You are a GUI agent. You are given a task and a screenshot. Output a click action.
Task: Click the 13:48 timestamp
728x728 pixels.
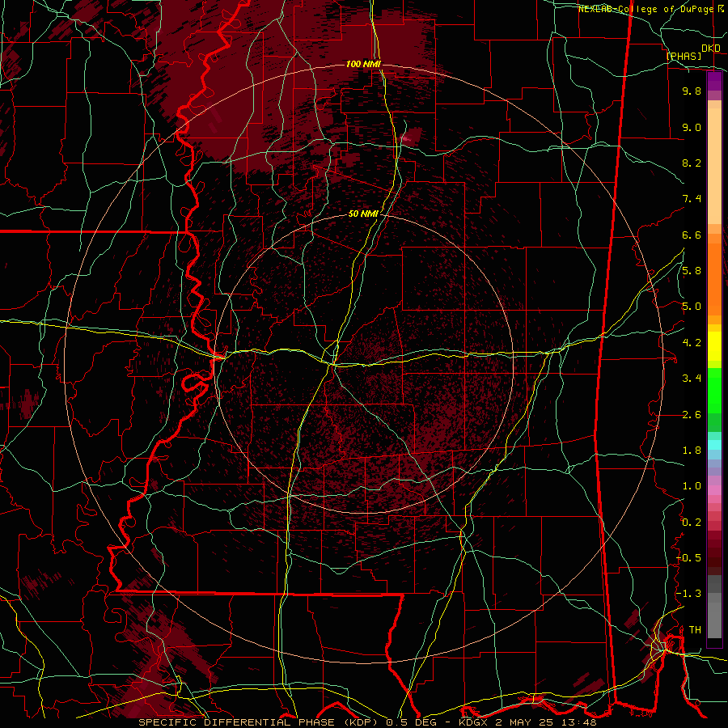click(578, 722)
